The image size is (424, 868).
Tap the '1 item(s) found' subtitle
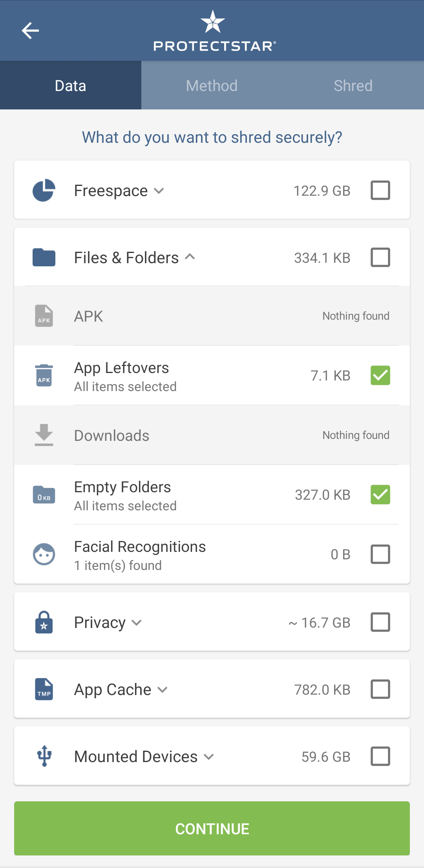tap(118, 566)
